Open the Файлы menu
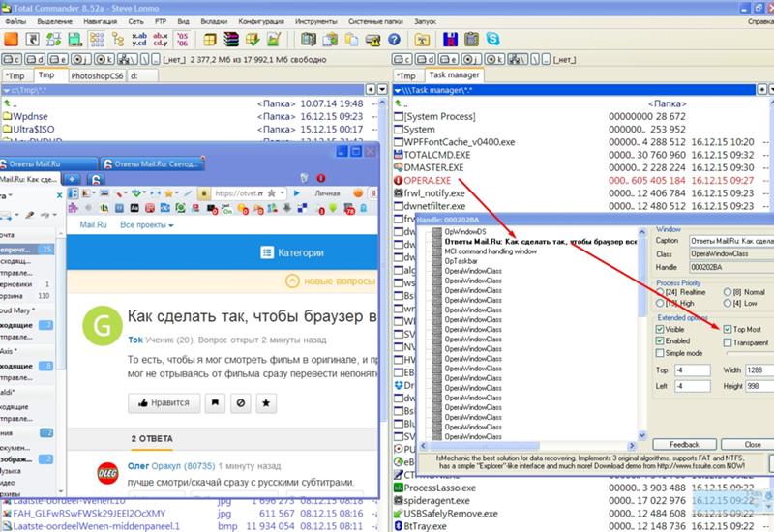 coord(15,21)
